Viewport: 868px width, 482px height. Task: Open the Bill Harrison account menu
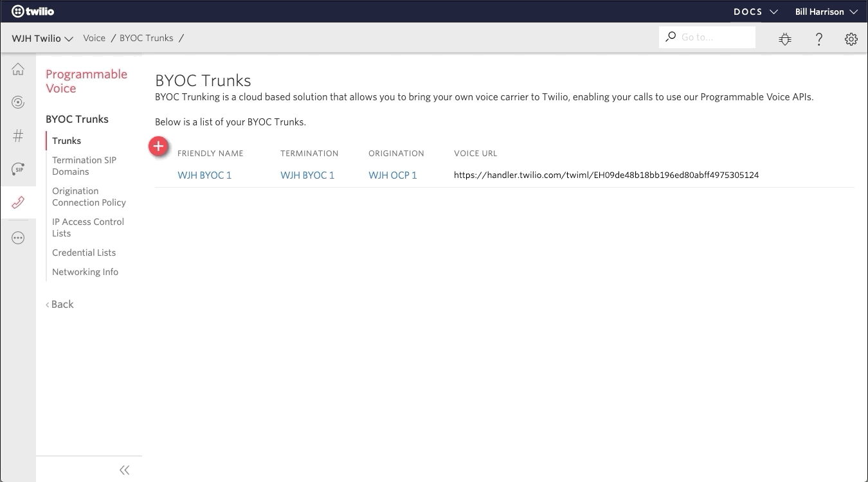826,12
